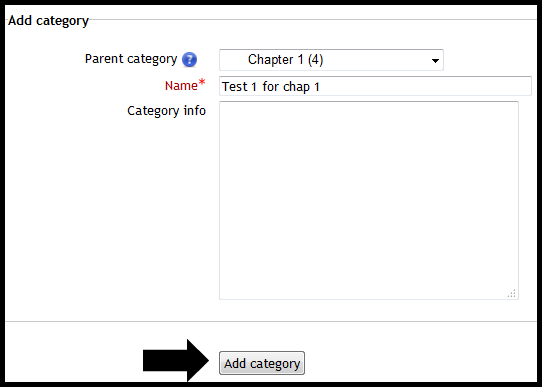Open the Parent category dropdown
542x387 pixels.
pos(331,60)
